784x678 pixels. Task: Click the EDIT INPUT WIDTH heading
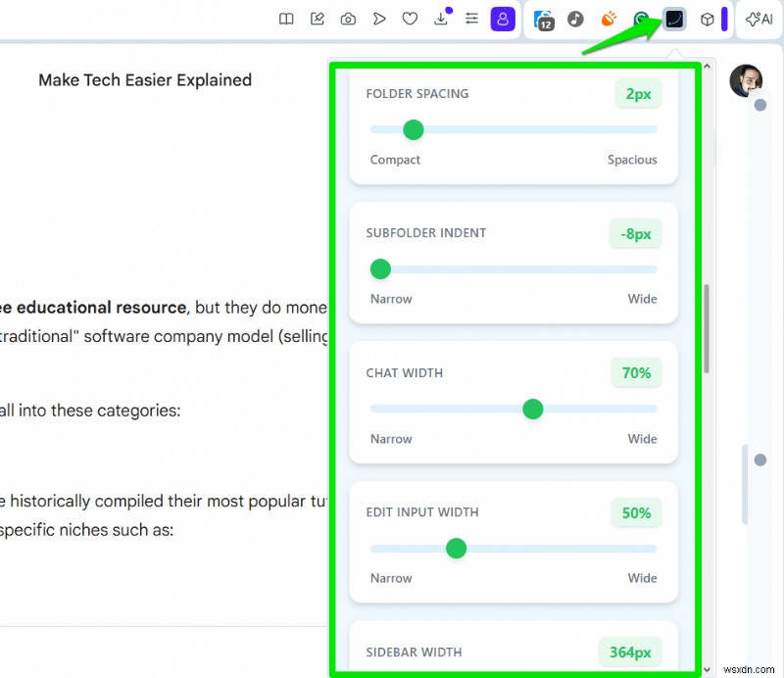click(422, 512)
